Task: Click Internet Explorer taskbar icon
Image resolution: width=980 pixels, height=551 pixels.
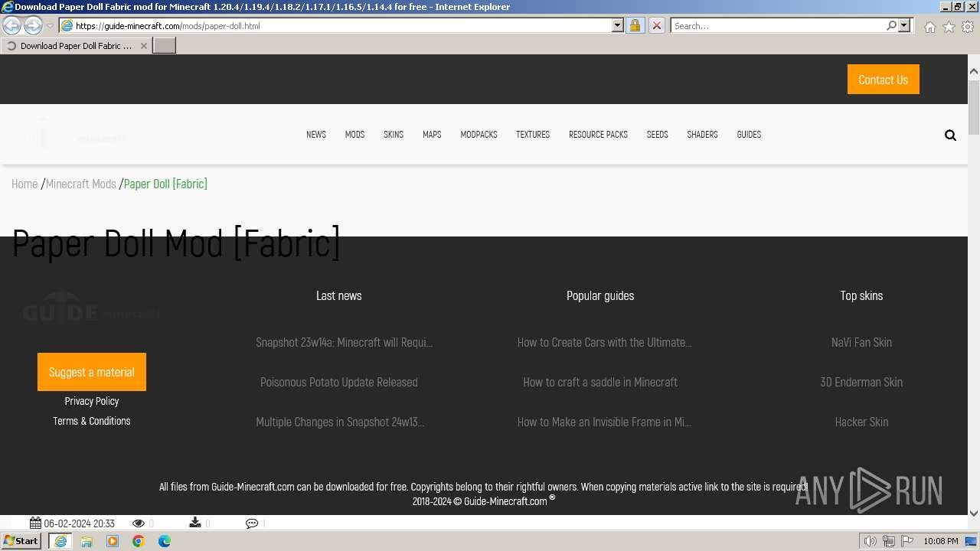Action: (60, 541)
